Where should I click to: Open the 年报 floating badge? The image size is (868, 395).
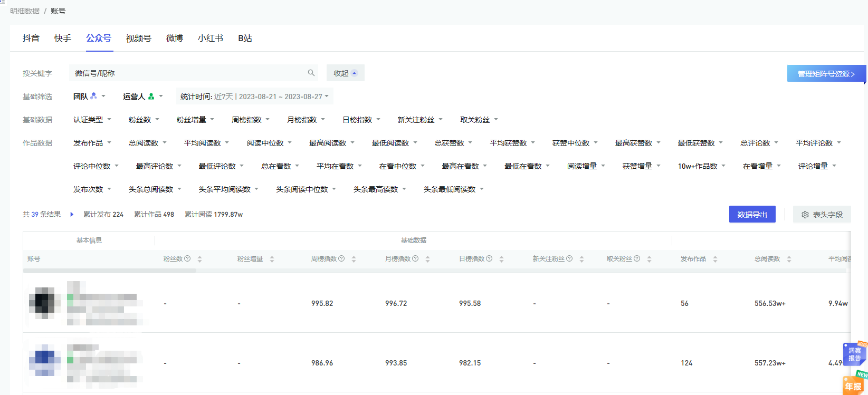pos(854,384)
